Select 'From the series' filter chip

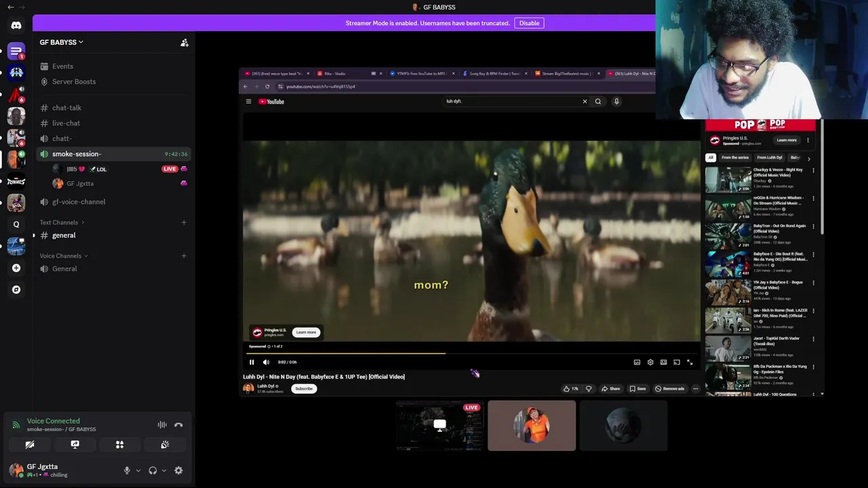[735, 158]
